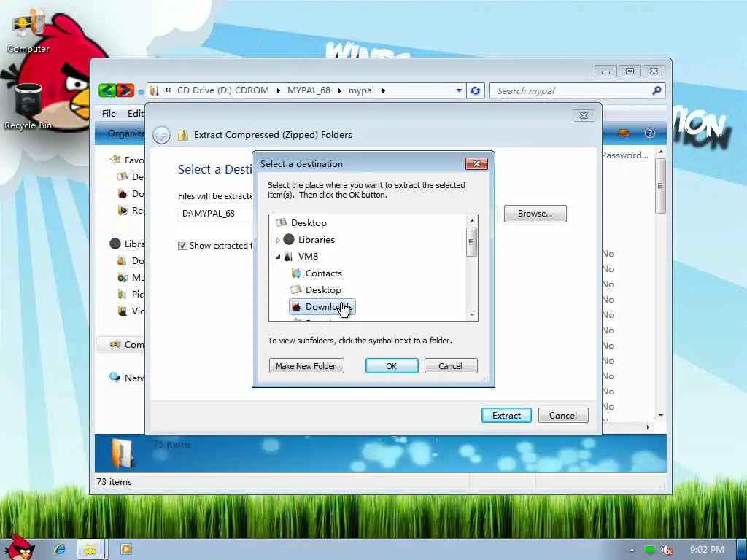Open media player from taskbar
Image resolution: width=747 pixels, height=560 pixels.
125,549
